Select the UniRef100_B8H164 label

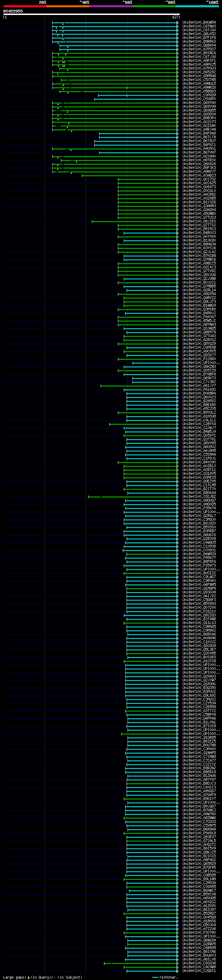[x=199, y=493]
